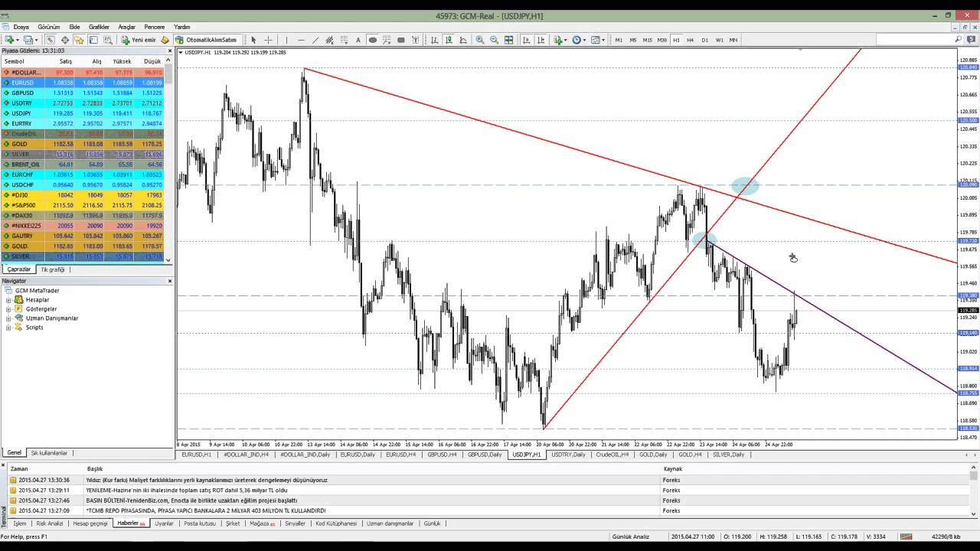Toggle chart auto scroll
Image resolution: width=980 pixels, height=551 pixels.
point(526,40)
